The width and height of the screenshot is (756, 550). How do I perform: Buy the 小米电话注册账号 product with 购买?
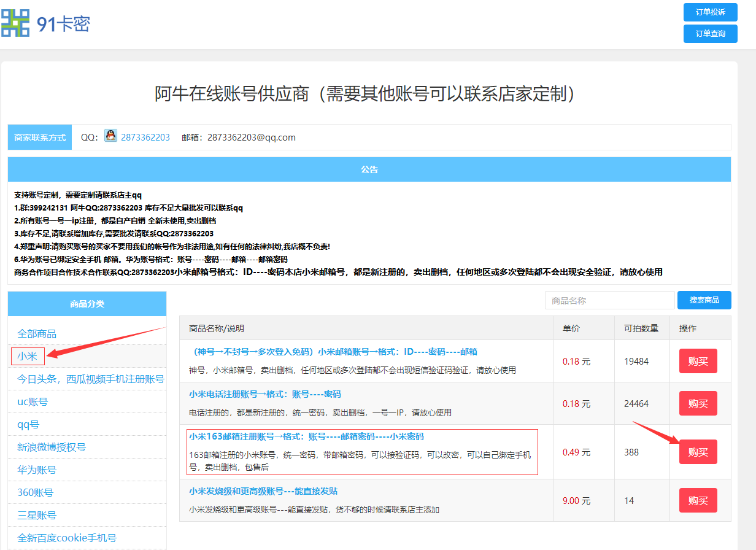click(x=698, y=403)
